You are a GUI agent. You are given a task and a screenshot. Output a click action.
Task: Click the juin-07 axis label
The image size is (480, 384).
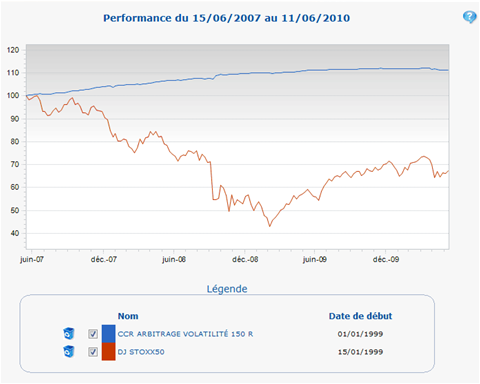pos(32,259)
